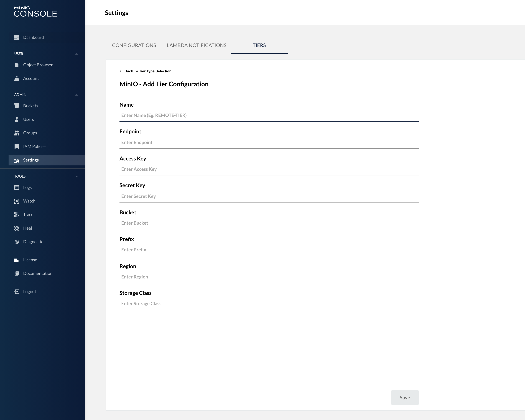Click the Documentation pages icon
The height and width of the screenshot is (420, 525).
[x=17, y=273]
